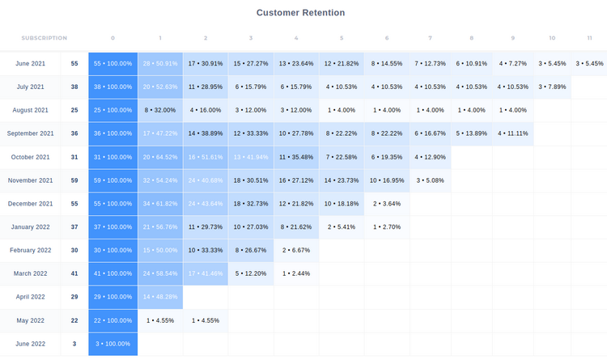Select the September 2021 row label
This screenshot has height=364, width=607.
point(30,133)
